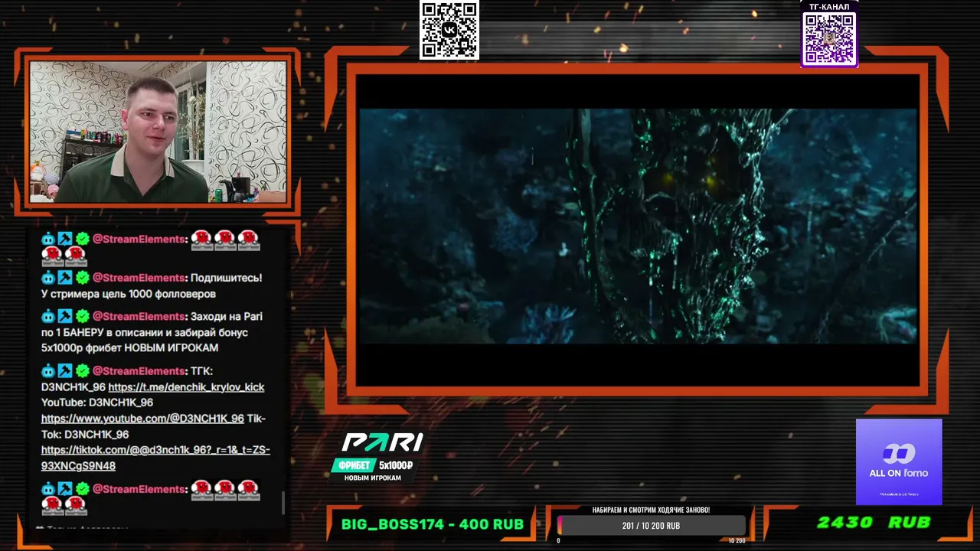The image size is (980, 551).
Task: Click the first red emote in the last chat message
Action: coord(201,489)
